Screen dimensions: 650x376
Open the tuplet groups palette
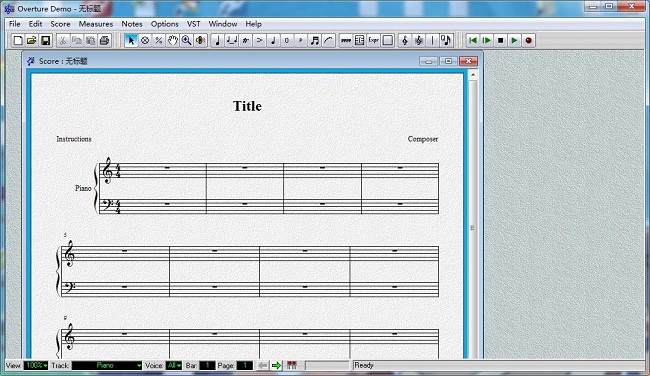tap(231, 41)
